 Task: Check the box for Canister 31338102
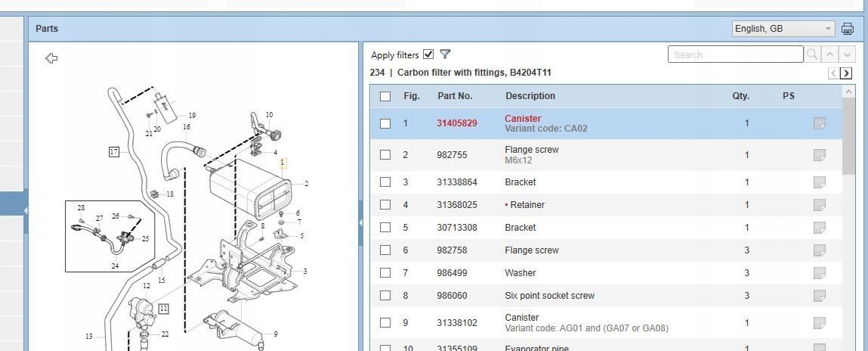click(x=385, y=323)
